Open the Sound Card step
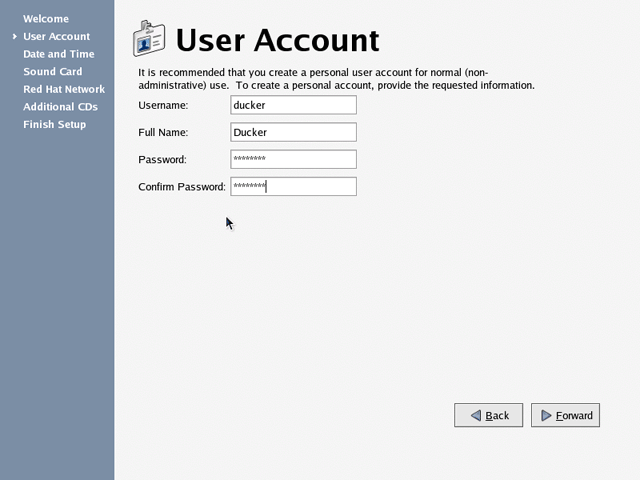640x480 pixels. coord(52,72)
